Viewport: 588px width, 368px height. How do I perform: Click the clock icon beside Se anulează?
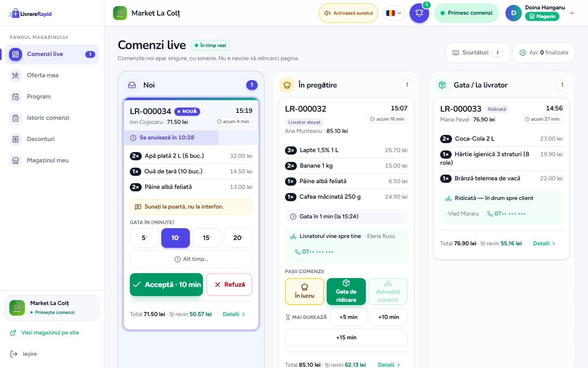pyautogui.click(x=133, y=138)
